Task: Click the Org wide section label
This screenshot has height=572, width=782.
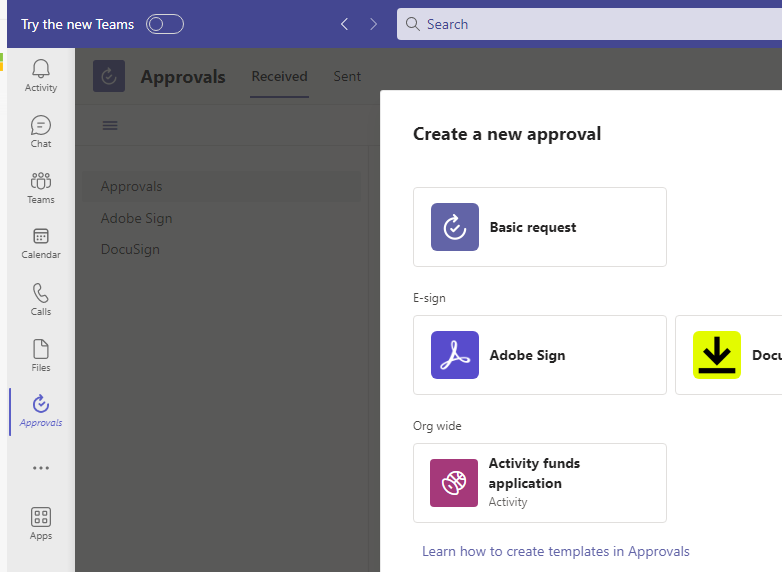Action: click(437, 426)
